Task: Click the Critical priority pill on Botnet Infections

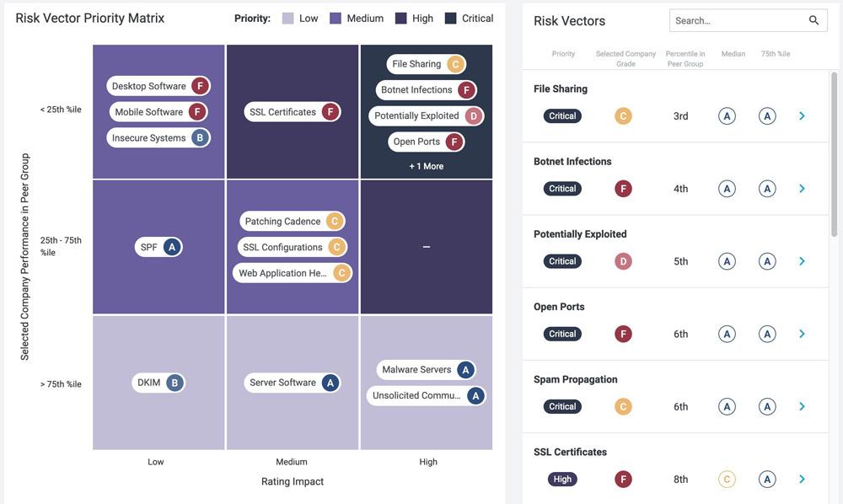Action: pyautogui.click(x=562, y=188)
